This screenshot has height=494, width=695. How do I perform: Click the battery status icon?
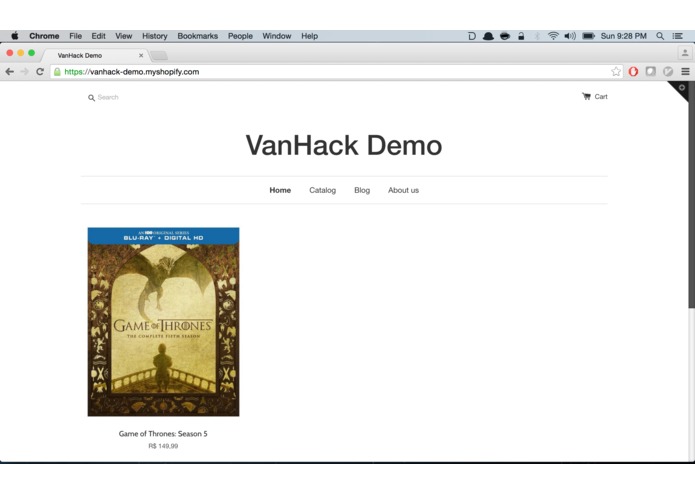[589, 36]
